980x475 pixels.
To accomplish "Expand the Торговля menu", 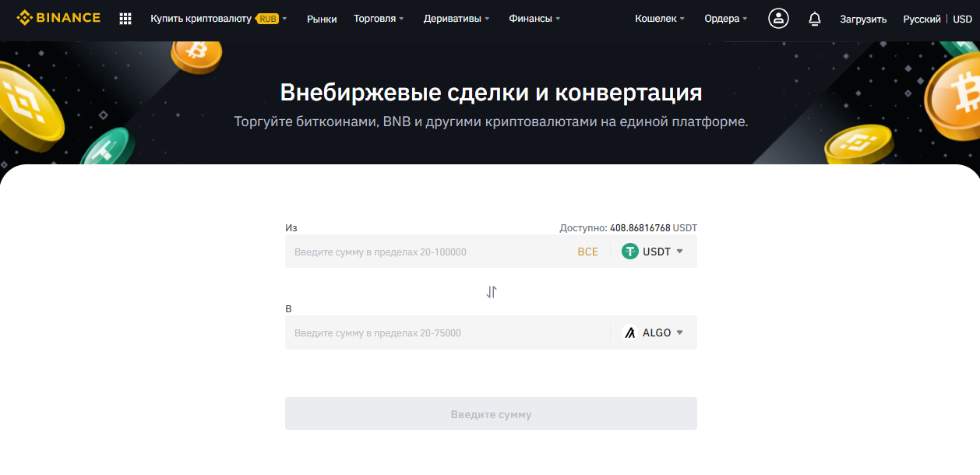I will click(379, 19).
